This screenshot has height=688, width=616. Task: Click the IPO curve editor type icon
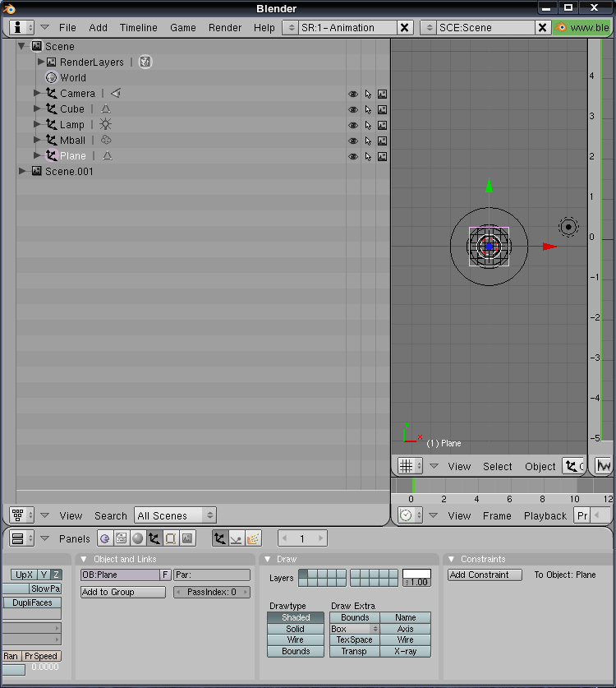click(604, 466)
